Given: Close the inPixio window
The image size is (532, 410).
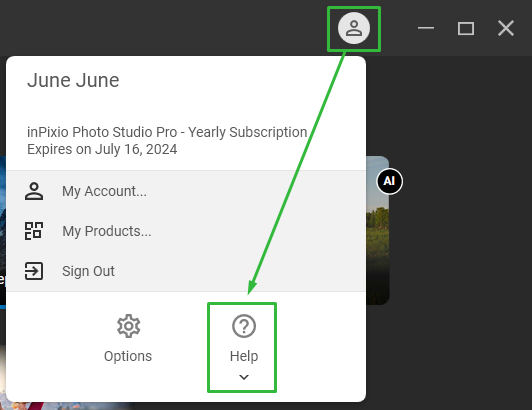Looking at the screenshot, I should pyautogui.click(x=506, y=28).
